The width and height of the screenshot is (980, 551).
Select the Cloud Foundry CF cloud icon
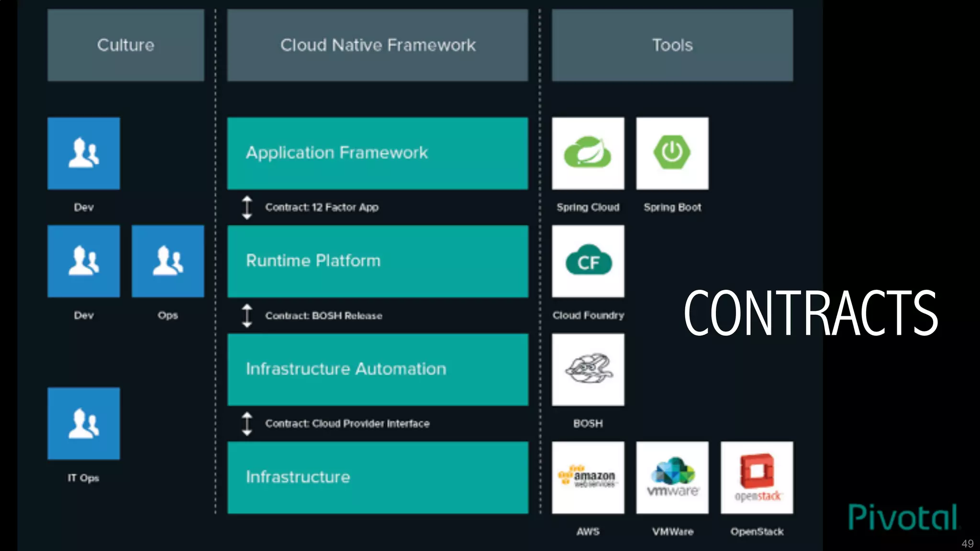pos(588,261)
